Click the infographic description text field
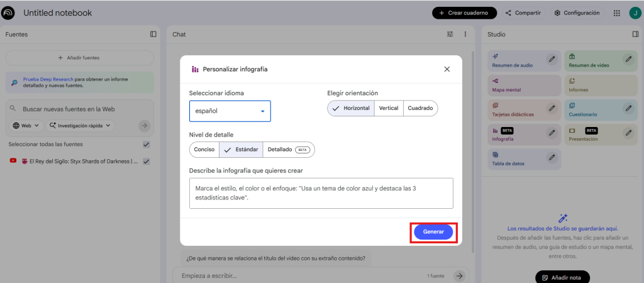Viewport: 644px width, 283px height. click(x=321, y=193)
